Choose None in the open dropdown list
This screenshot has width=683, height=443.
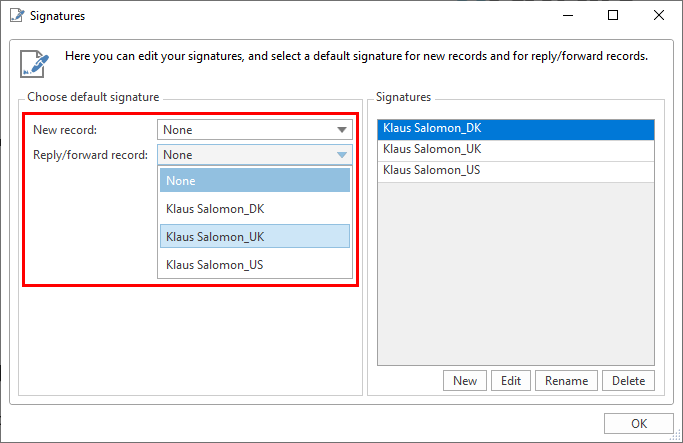255,181
